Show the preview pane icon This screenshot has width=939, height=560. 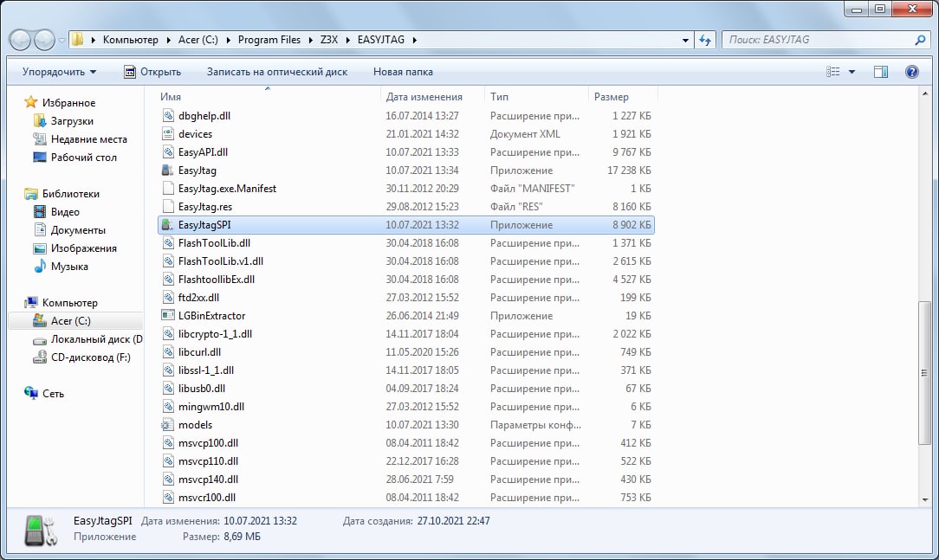click(881, 72)
